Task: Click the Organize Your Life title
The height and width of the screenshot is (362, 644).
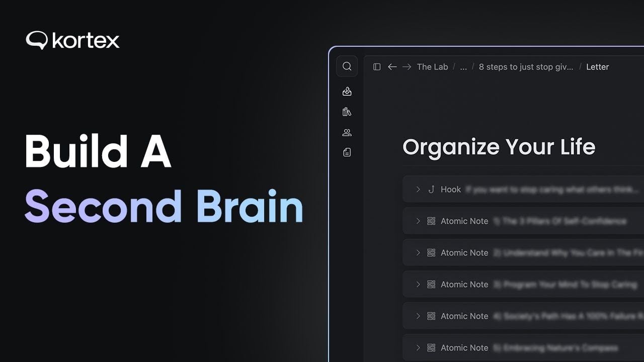Action: click(499, 147)
